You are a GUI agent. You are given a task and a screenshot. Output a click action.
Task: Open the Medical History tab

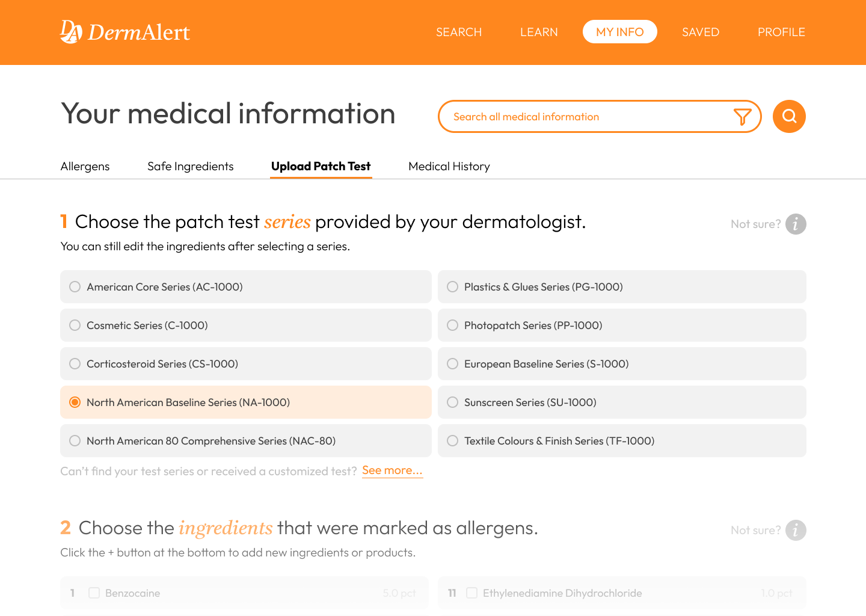pos(449,167)
